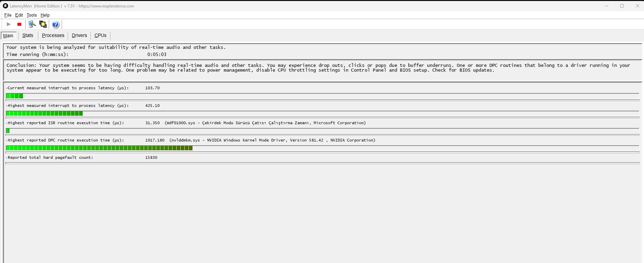Click the copy report windows icon
The width and height of the screenshot is (644, 263).
(x=43, y=24)
